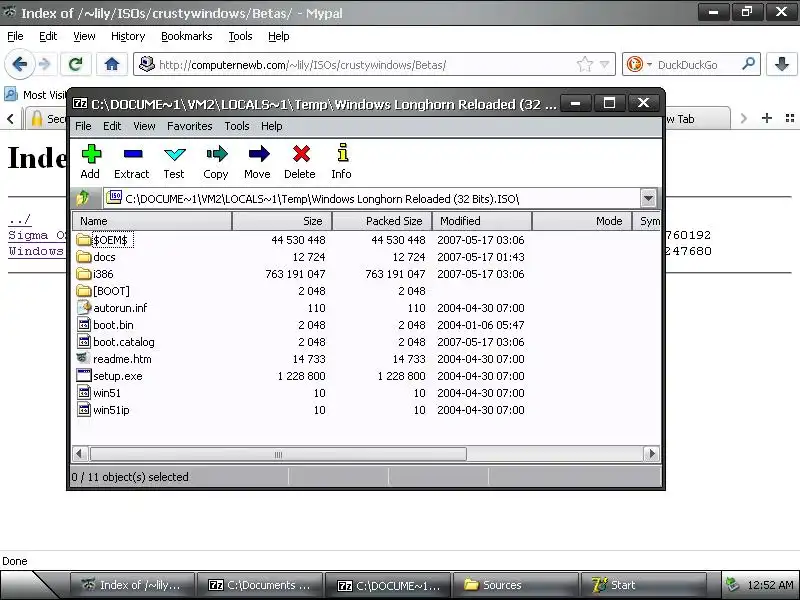Screen dimensions: 800x600
Task: Click the search magnifier in DuckDuckGo box
Action: point(748,64)
